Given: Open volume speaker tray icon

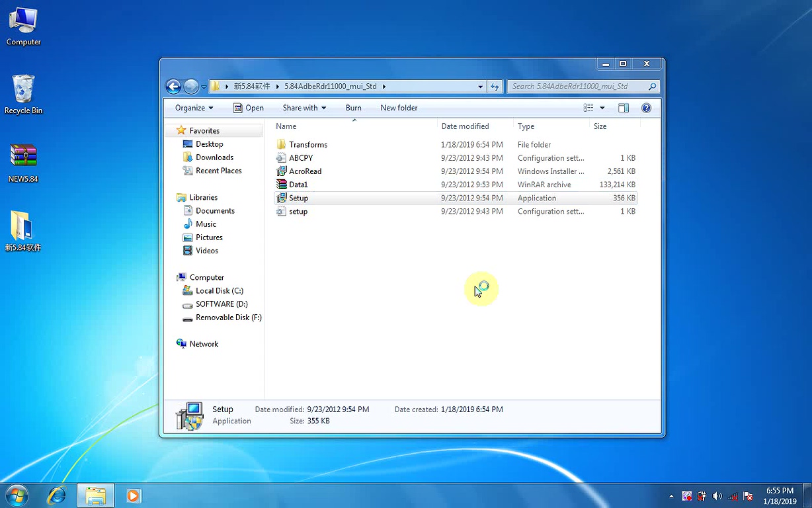Looking at the screenshot, I should pyautogui.click(x=717, y=496).
